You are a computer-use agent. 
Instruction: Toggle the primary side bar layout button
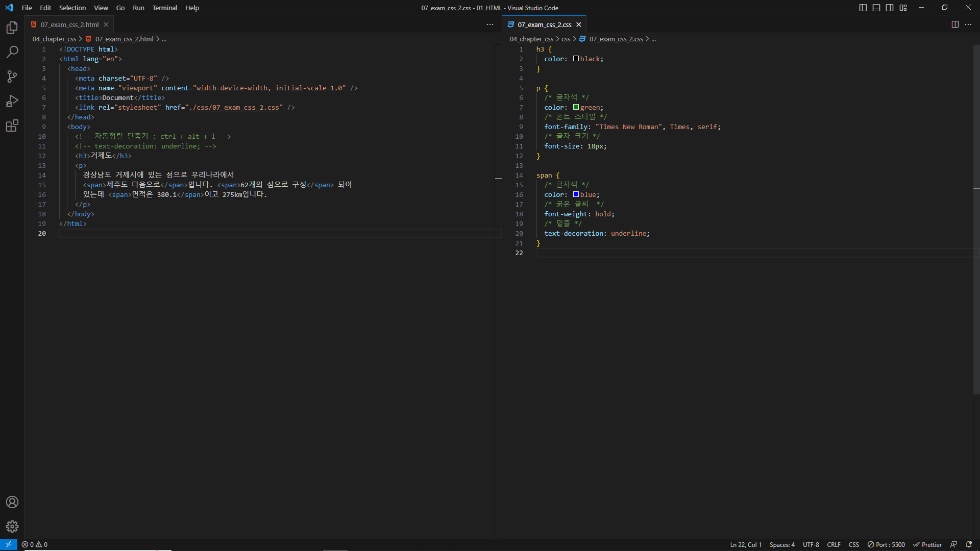coord(863,8)
